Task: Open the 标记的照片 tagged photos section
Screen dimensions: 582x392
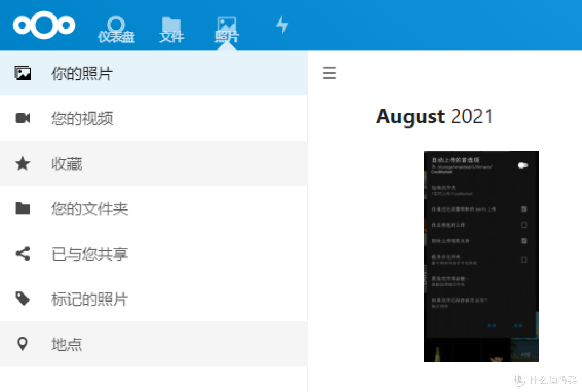Action: (x=89, y=299)
